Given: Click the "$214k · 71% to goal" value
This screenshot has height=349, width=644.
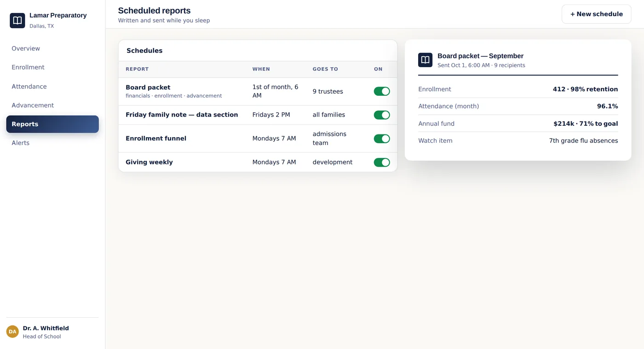Looking at the screenshot, I should 586,123.
